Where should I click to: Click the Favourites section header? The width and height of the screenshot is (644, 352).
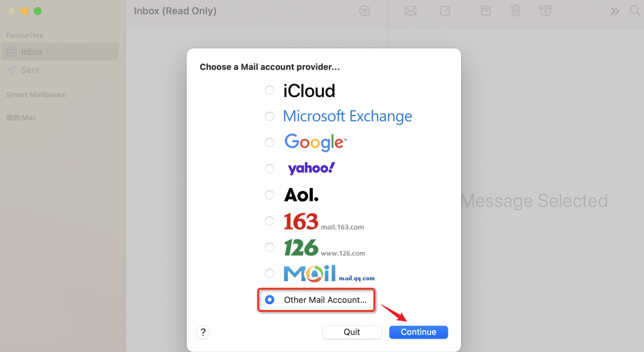tap(25, 35)
